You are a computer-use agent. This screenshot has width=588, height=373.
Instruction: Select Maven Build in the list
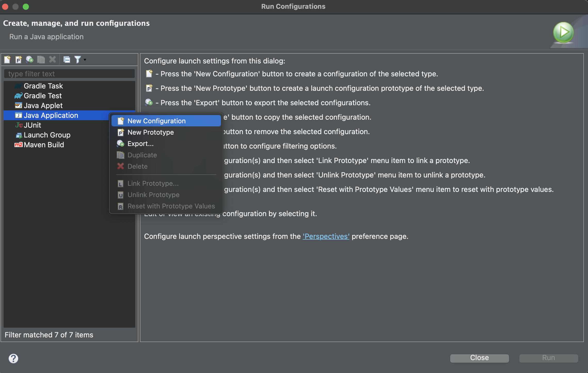click(44, 145)
